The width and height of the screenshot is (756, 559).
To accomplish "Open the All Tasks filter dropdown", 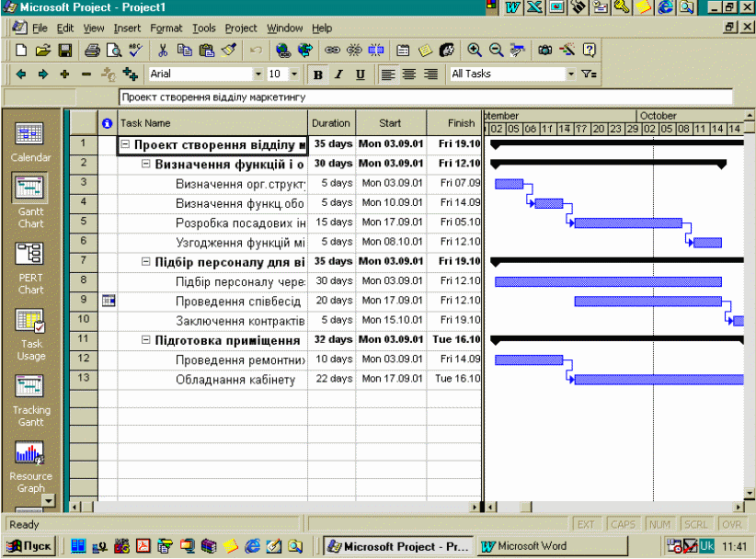I will (x=570, y=74).
